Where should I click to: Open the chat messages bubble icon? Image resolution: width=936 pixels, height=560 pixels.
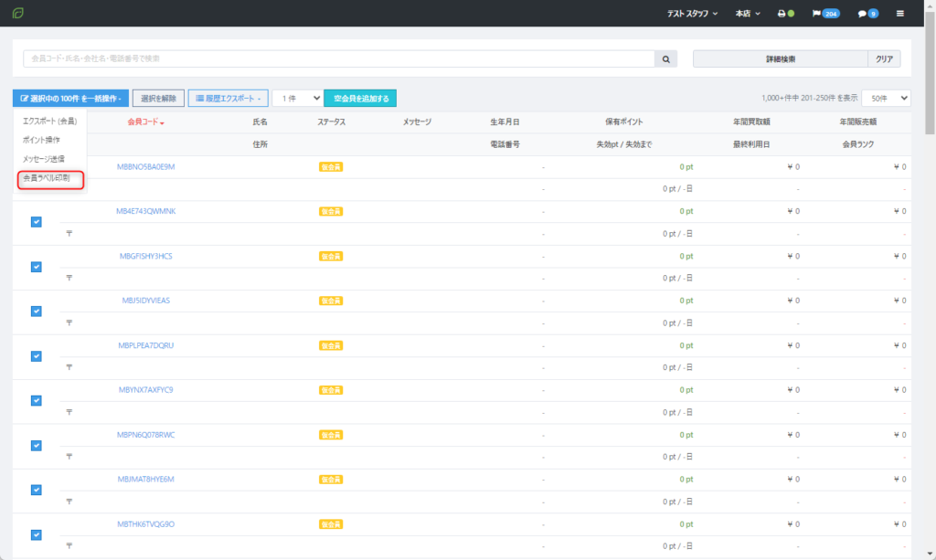867,14
